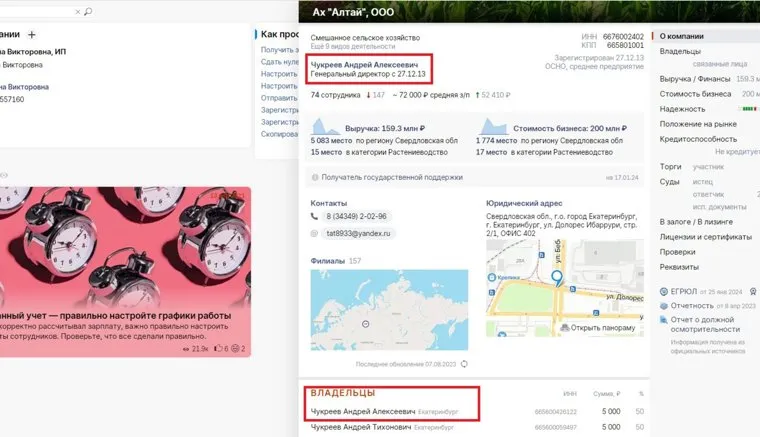Open 'Реквизиты' in the sidebar menu
Viewport: 760px width, 437px height.
(x=680, y=267)
